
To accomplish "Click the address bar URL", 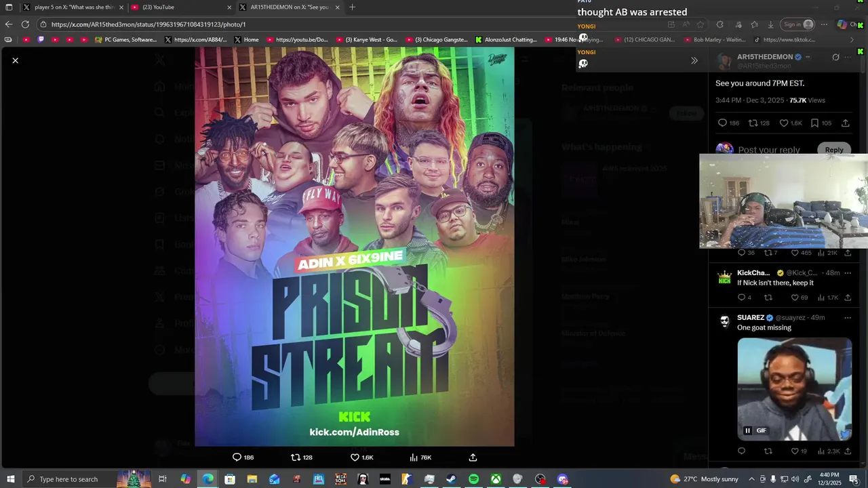I will [x=149, y=24].
